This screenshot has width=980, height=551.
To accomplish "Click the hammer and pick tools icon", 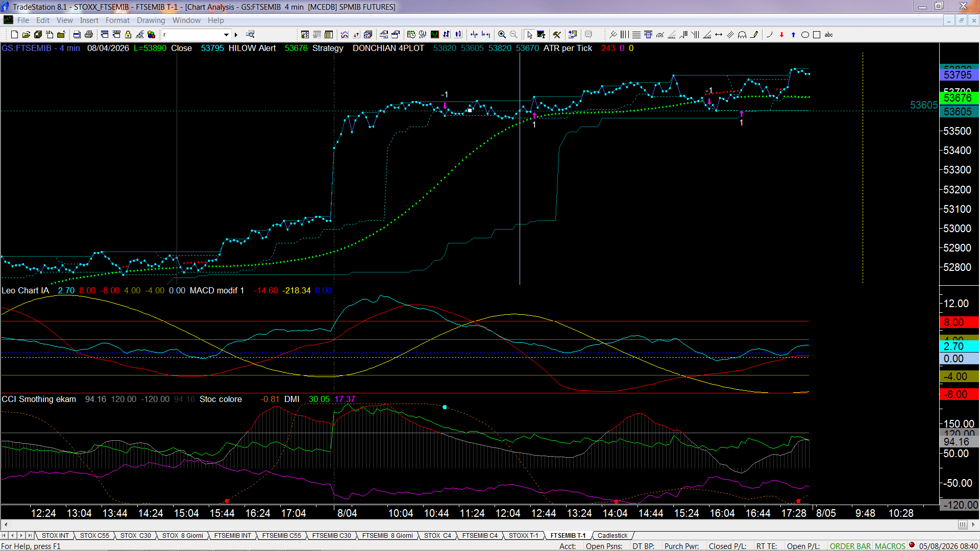I will click(x=557, y=35).
